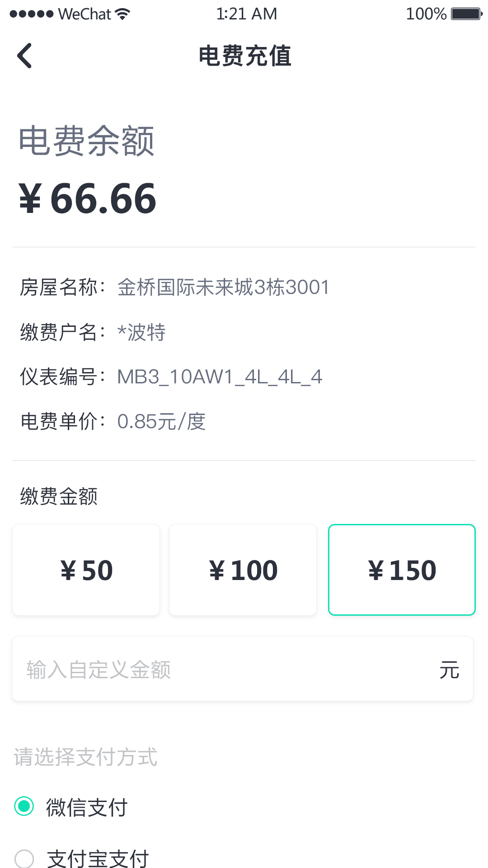Select Alipay radio button
Viewport: 488px width, 868px height.
pyautogui.click(x=24, y=858)
